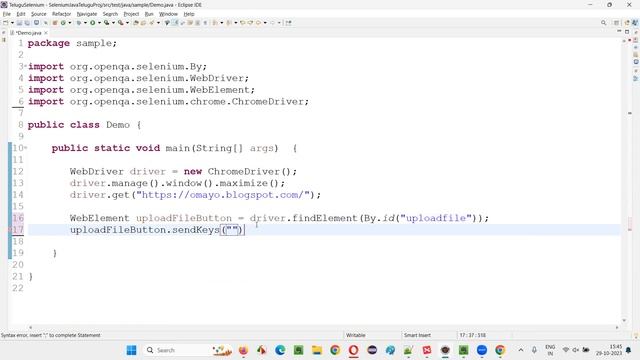Show hidden system tray icons chevron
The width and height of the screenshot is (640, 360).
coord(521,350)
